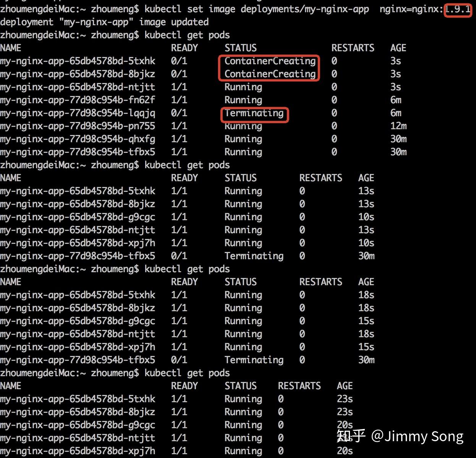
Task: Click the AGE column header
Action: [x=398, y=48]
